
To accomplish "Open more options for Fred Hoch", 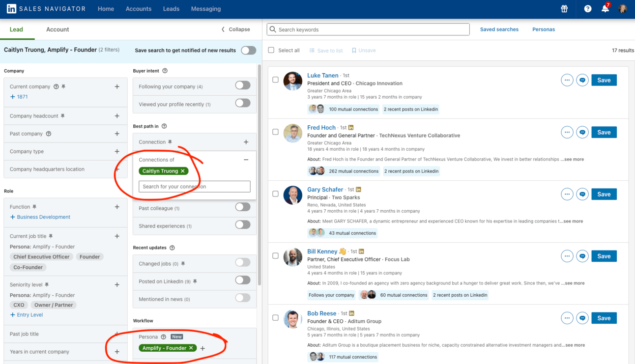I will click(x=567, y=132).
